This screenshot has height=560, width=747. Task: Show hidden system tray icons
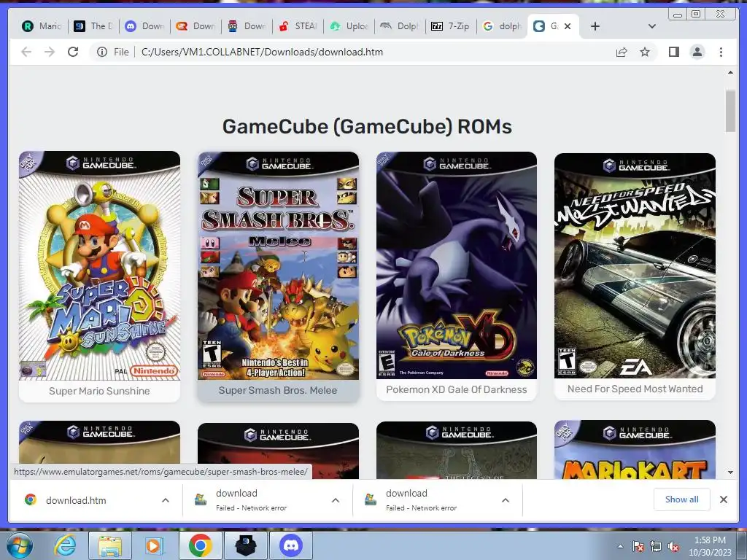pyautogui.click(x=620, y=546)
